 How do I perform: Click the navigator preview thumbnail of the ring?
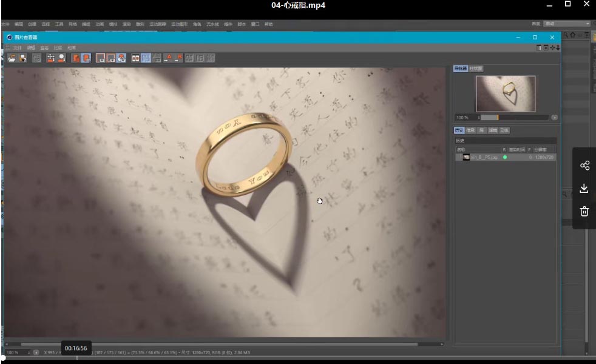click(x=506, y=93)
